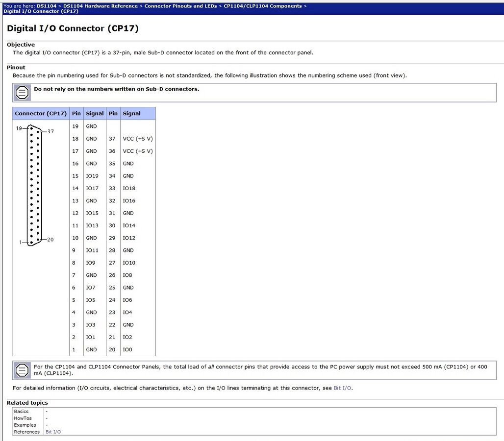Click the Connector (CP17) table header

(41, 114)
